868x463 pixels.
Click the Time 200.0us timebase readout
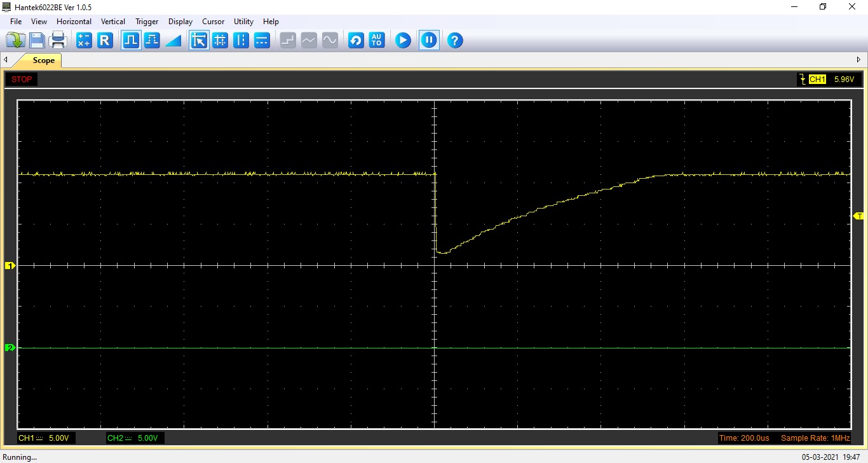tap(744, 438)
